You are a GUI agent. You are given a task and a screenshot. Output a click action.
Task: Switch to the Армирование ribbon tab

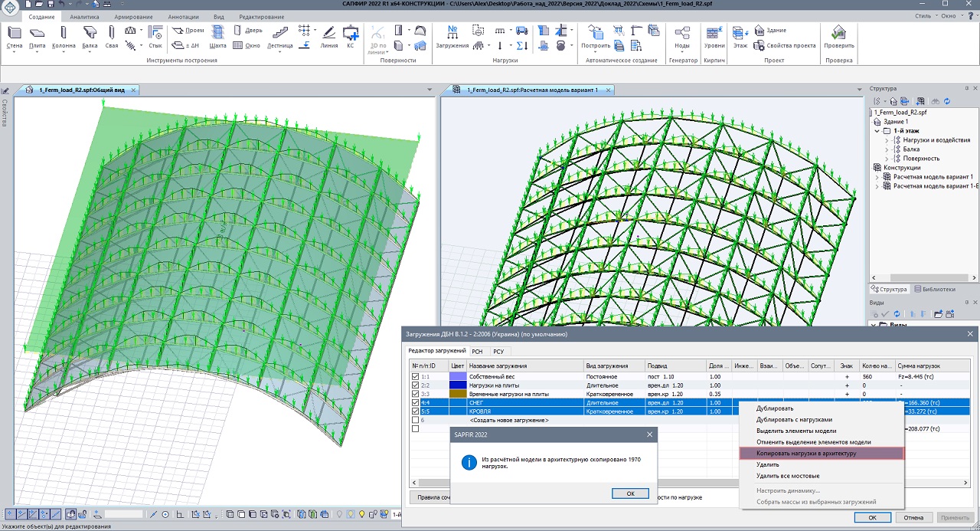point(133,16)
